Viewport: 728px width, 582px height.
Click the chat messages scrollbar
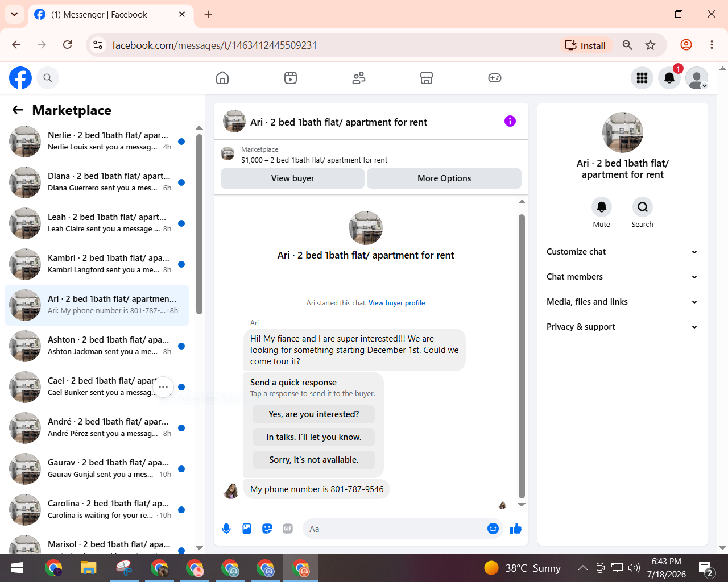(522, 356)
